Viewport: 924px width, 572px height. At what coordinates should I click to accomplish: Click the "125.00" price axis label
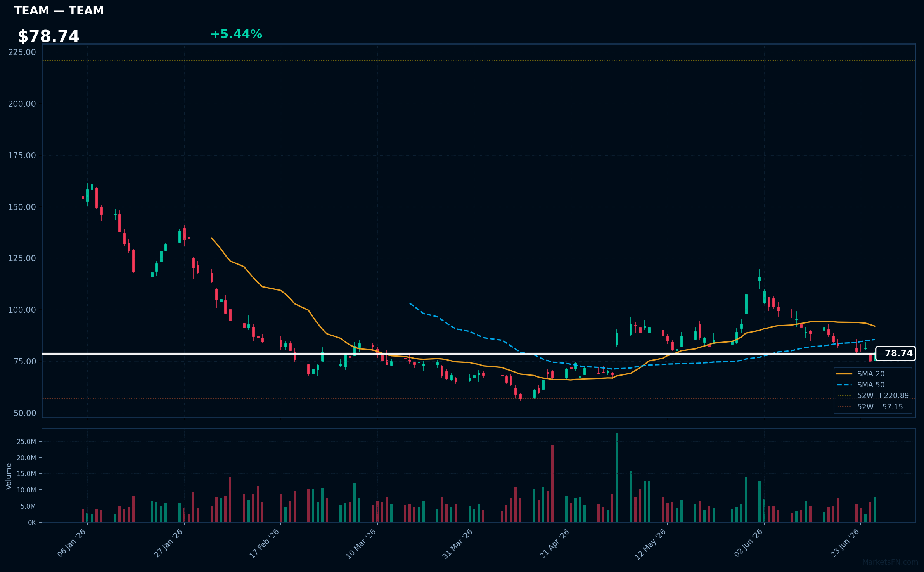(22, 258)
